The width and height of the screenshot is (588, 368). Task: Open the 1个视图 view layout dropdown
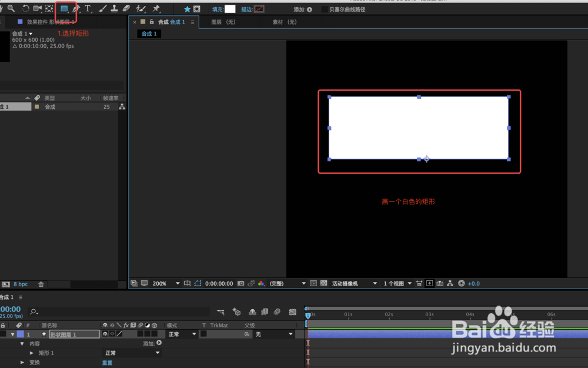pyautogui.click(x=397, y=284)
